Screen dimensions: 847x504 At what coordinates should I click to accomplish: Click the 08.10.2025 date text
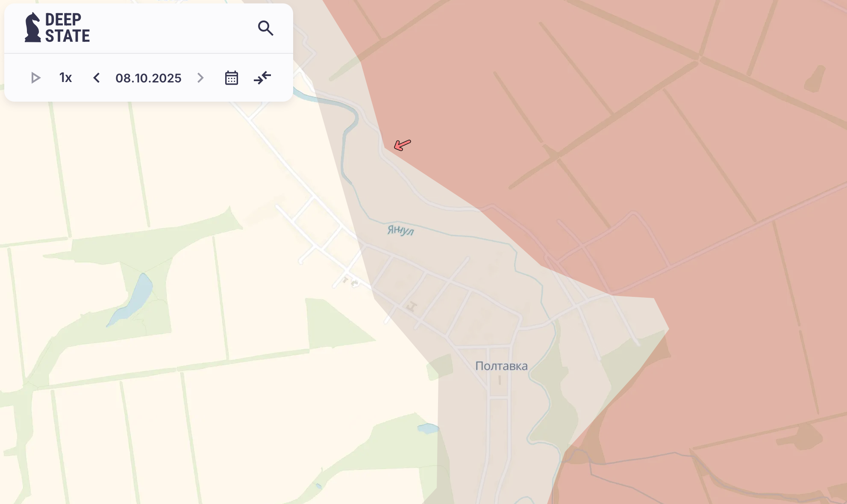148,78
